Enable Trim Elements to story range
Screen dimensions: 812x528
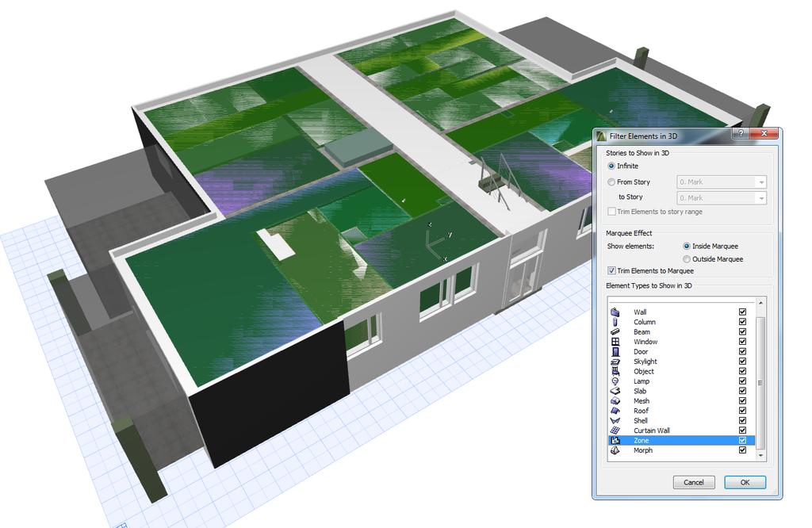point(611,212)
